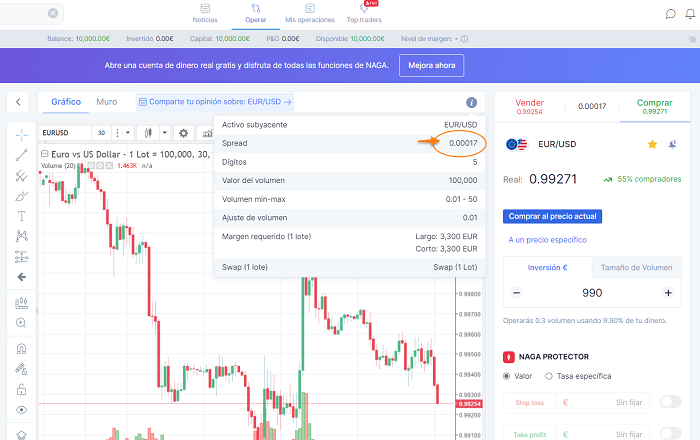The height and width of the screenshot is (440, 700).
Task: Click the investment amount field 990
Action: [x=592, y=293]
